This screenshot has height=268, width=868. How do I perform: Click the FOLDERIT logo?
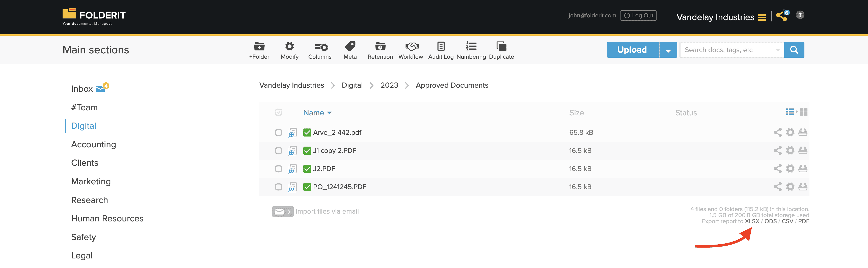tap(94, 16)
